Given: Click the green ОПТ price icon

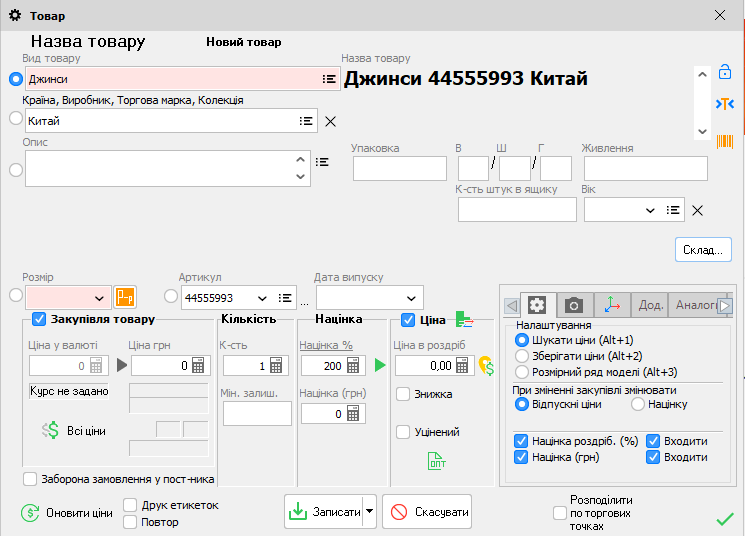Looking at the screenshot, I should [436, 460].
